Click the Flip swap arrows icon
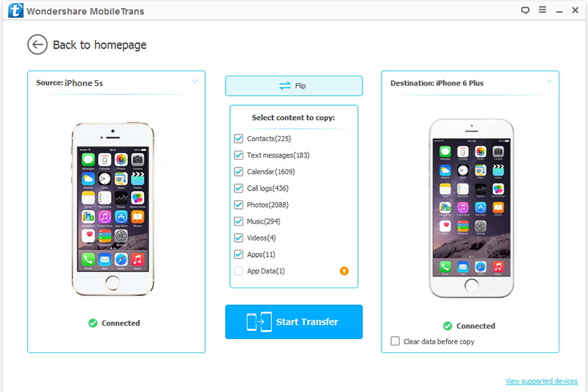This screenshot has width=588, height=392. click(285, 86)
